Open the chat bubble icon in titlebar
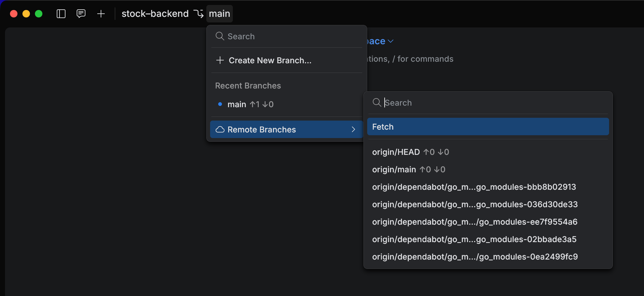 (x=81, y=14)
